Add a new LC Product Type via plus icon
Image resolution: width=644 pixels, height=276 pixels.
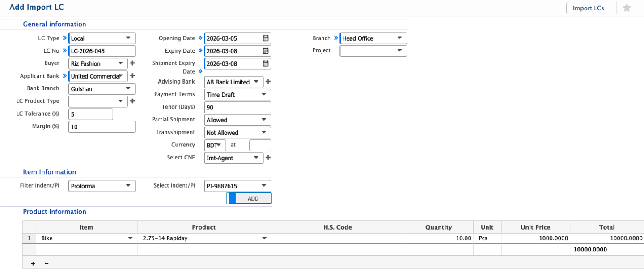132,101
